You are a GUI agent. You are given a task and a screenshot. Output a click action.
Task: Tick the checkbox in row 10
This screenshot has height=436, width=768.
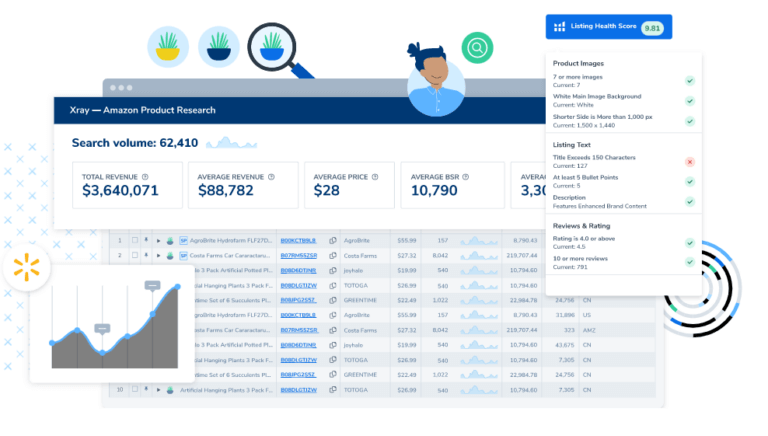point(135,390)
